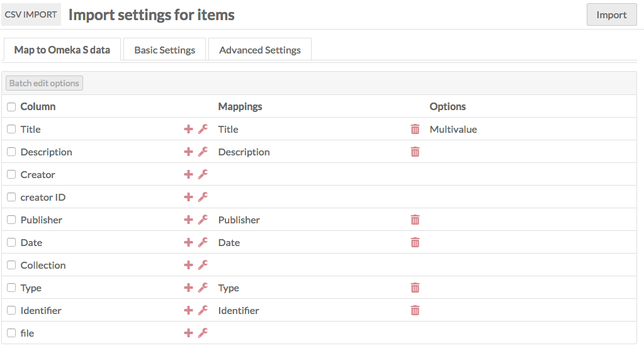Enable the Type row checkbox
The height and width of the screenshot is (353, 644).
pos(11,288)
